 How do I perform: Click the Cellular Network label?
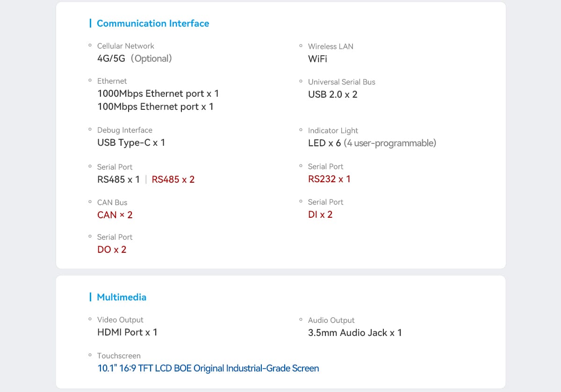[125, 46]
